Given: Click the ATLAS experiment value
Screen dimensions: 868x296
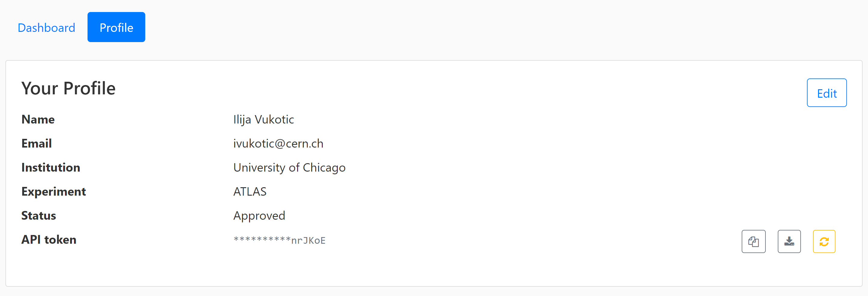Looking at the screenshot, I should point(250,192).
